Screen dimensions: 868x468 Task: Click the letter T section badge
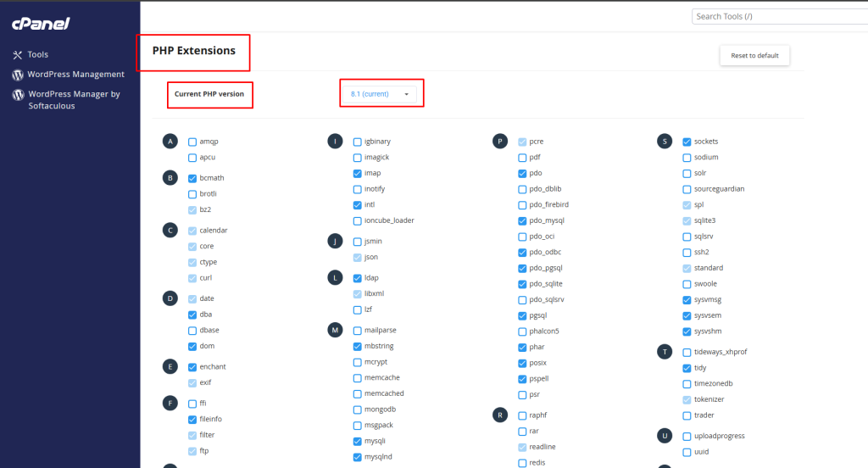pos(665,352)
